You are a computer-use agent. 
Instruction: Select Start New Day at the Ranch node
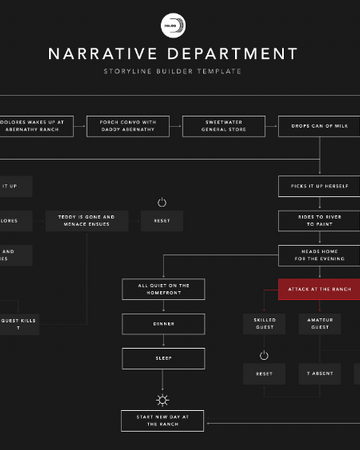[163, 421]
